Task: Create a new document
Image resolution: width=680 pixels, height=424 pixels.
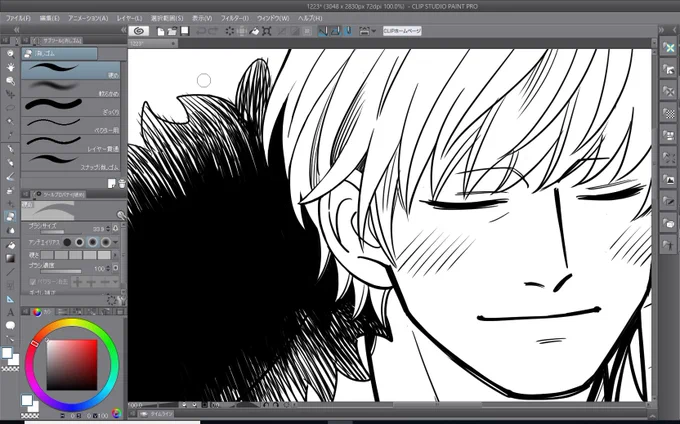Action: [x=161, y=31]
